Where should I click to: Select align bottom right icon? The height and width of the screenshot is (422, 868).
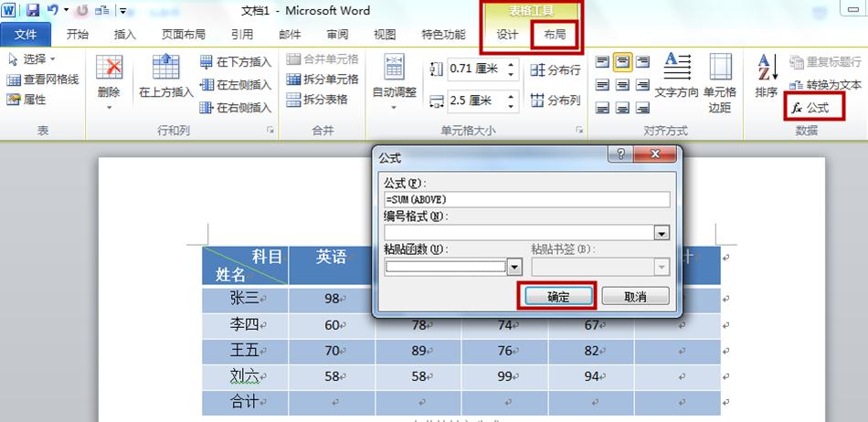(x=642, y=107)
